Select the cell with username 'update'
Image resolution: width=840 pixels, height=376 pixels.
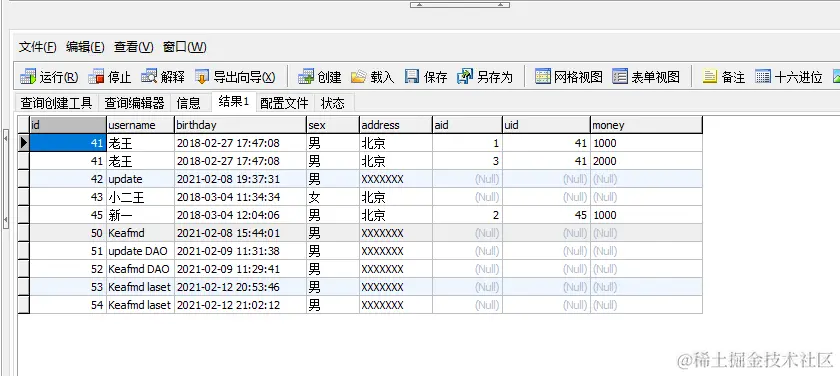pos(140,179)
